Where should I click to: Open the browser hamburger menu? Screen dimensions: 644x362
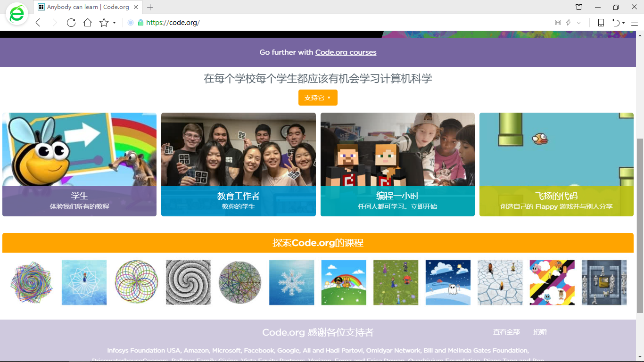click(x=635, y=23)
